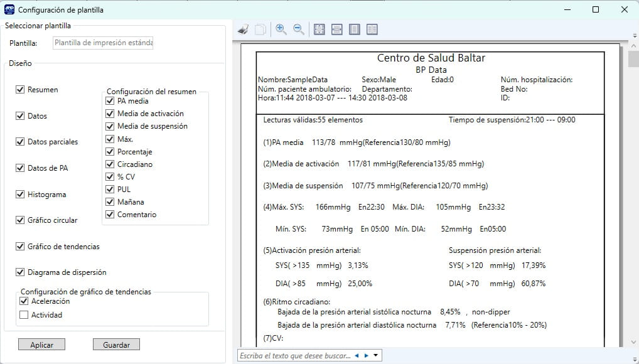Switch to two-page view icon
Image resolution: width=639 pixels, height=364 pixels.
tap(372, 29)
